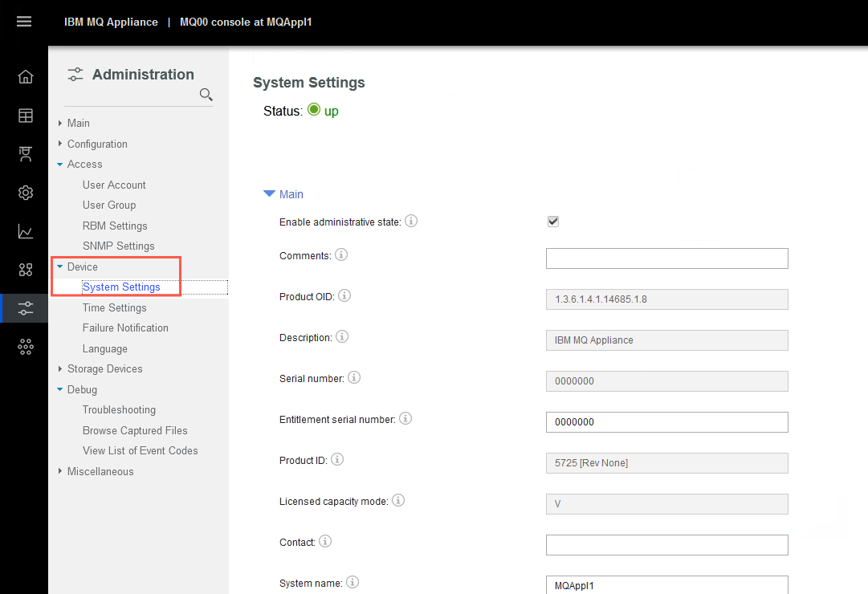Collapse the Device tree node
This screenshot has width=868, height=594.
pyautogui.click(x=59, y=266)
